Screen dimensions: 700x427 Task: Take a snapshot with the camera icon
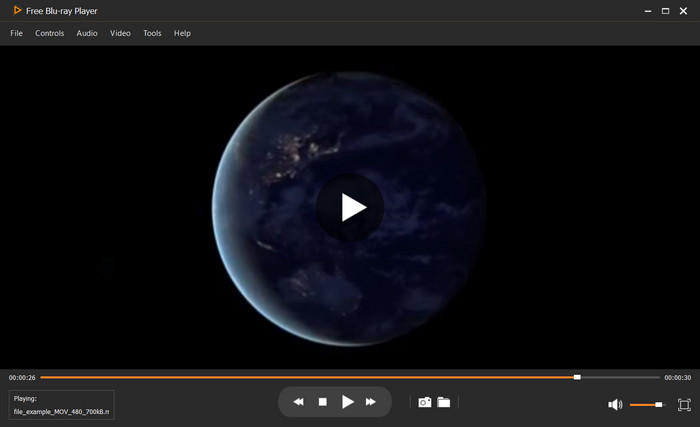[x=425, y=402]
